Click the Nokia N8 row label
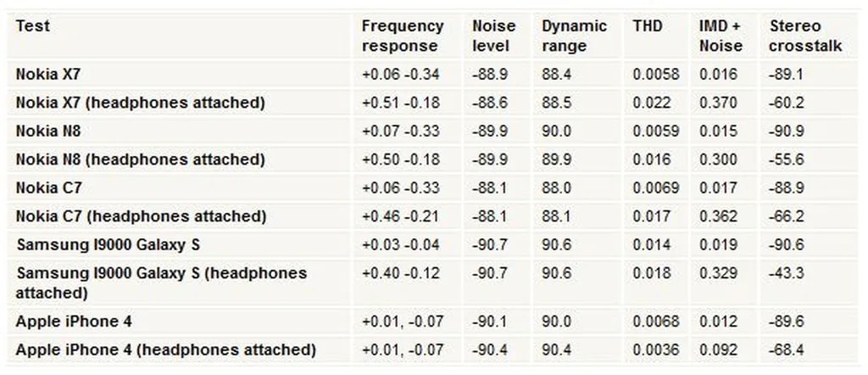Image resolution: width=868 pixels, height=375 pixels. (x=48, y=132)
